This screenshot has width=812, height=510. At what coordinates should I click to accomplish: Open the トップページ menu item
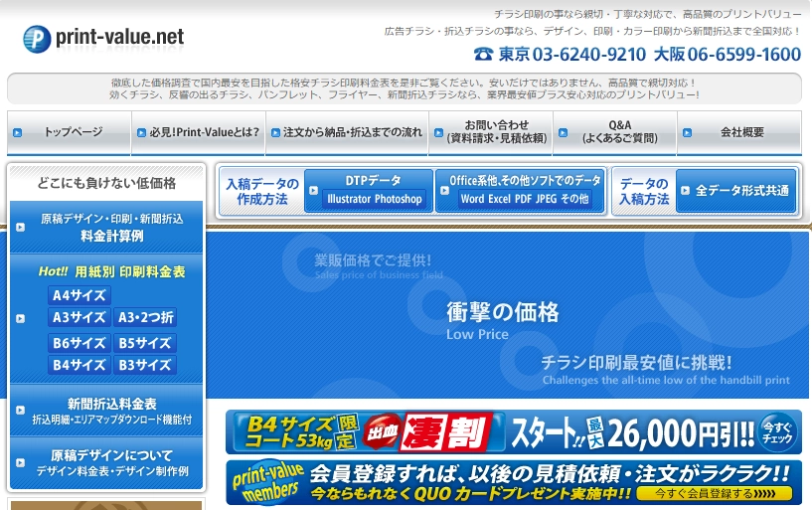(68, 132)
